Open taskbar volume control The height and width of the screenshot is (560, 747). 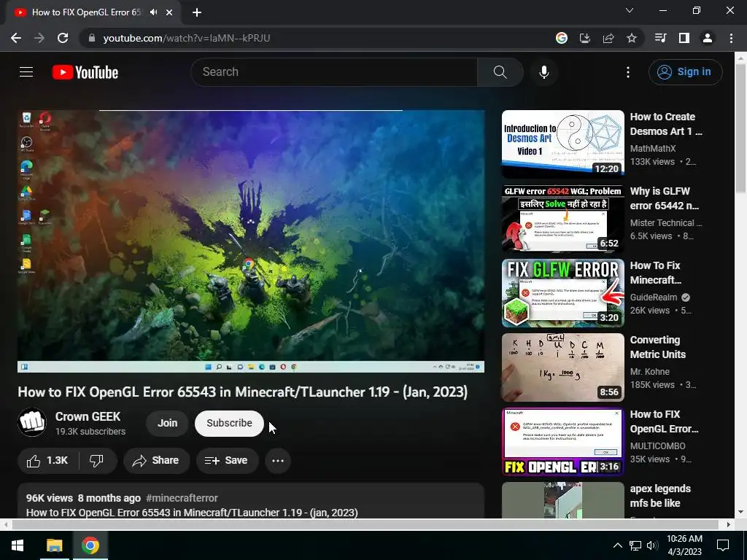(652, 545)
